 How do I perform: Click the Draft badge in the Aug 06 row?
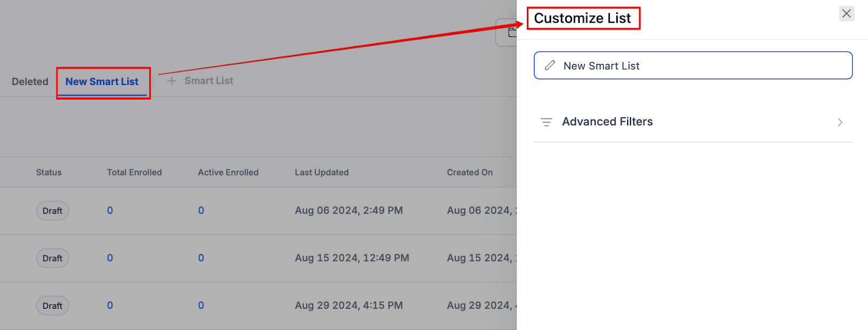(53, 211)
